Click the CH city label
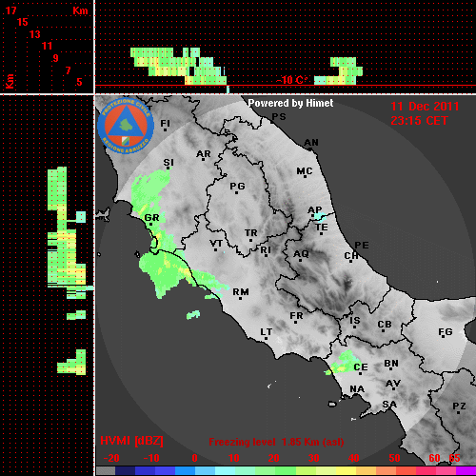The width and height of the screenshot is (476, 476). 351,255
